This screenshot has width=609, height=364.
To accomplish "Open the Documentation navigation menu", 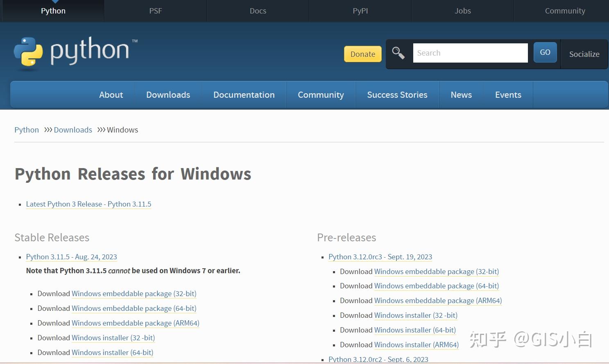I will coord(244,95).
